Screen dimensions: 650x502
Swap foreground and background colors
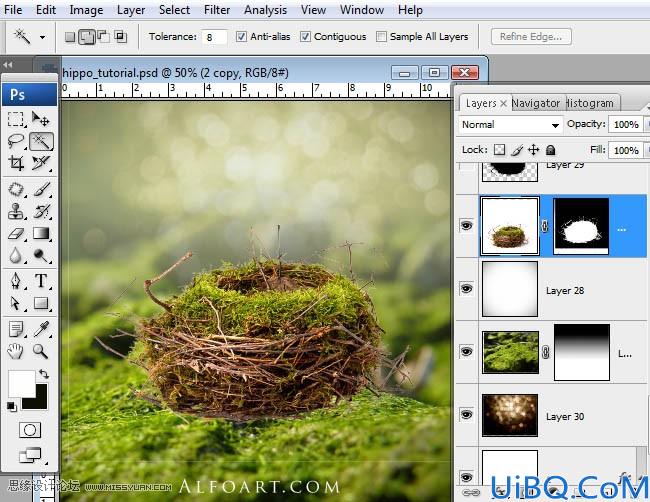(x=44, y=374)
